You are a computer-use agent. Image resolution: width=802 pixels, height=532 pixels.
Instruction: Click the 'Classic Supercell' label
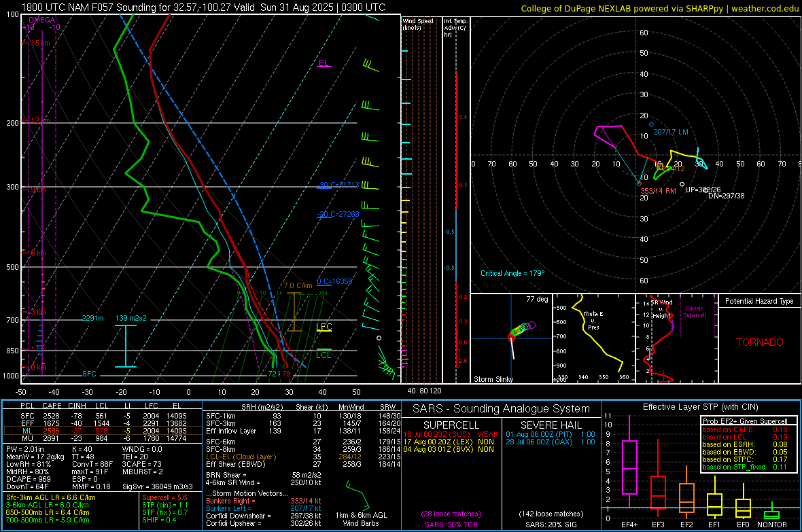(x=694, y=312)
